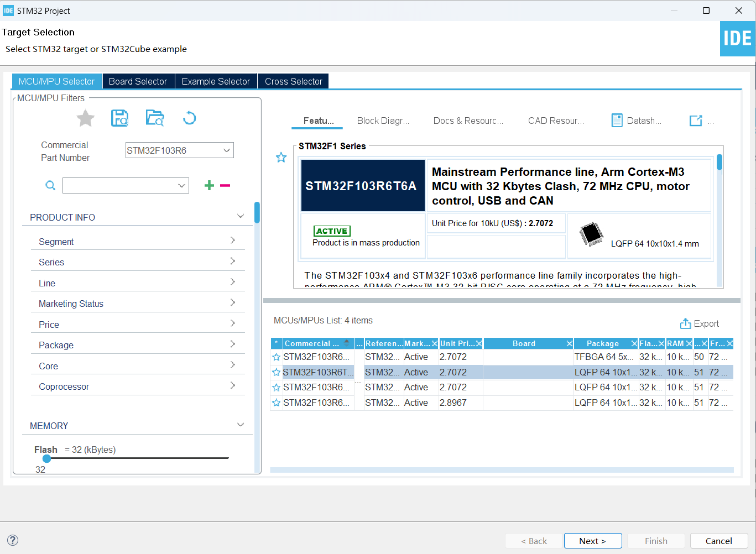Image resolution: width=756 pixels, height=554 pixels.
Task: Click the Flash memory slider handle
Action: coord(46,458)
